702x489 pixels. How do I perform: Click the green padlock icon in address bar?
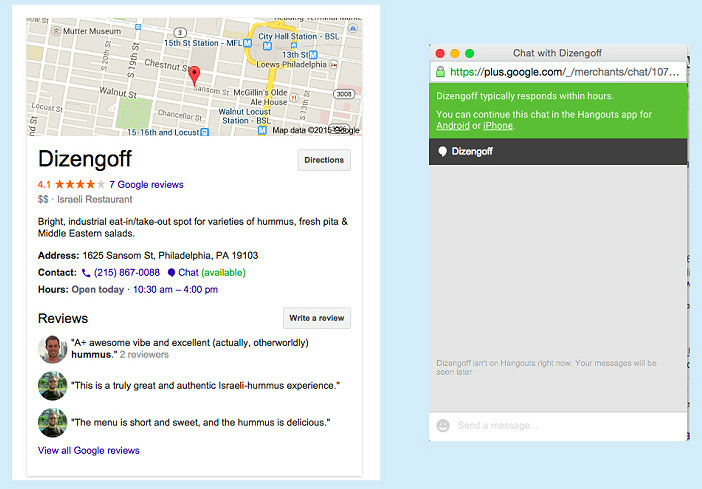439,72
